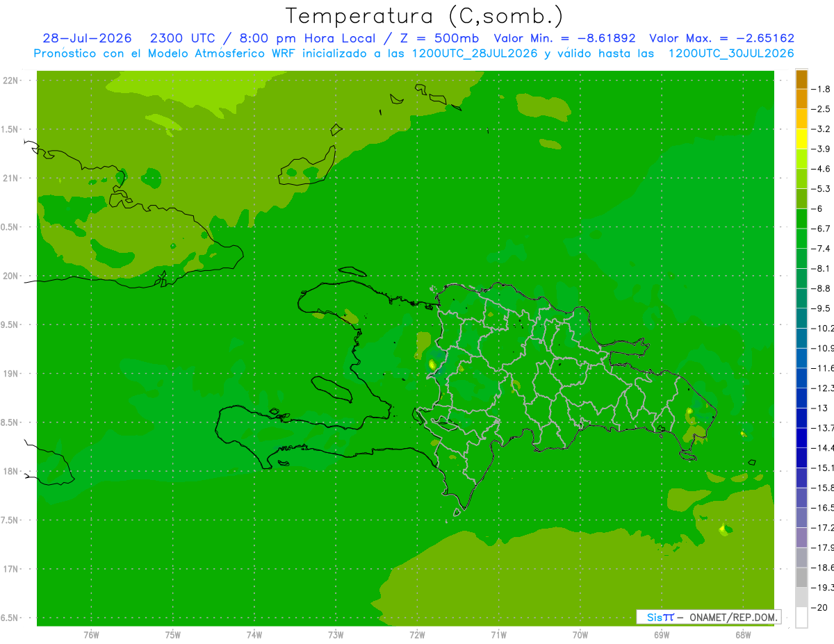834x644 pixels.
Task: Click the '-4.6' colorbar value
Action: [821, 169]
